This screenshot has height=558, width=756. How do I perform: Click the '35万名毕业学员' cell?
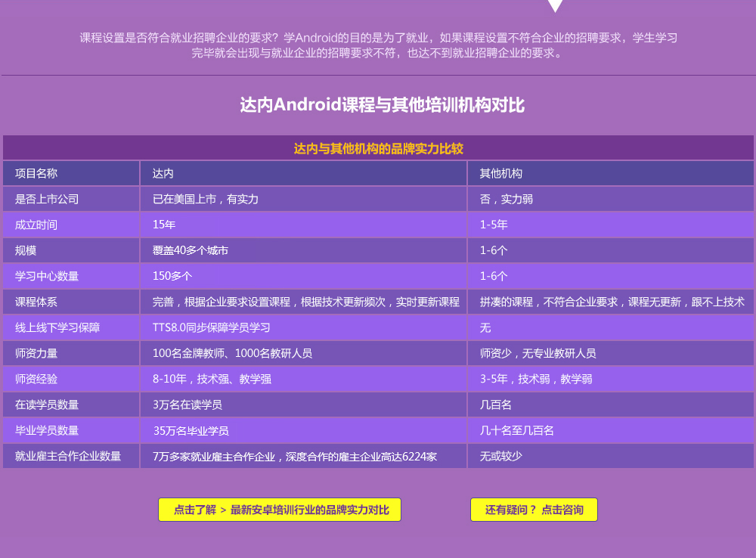(191, 430)
